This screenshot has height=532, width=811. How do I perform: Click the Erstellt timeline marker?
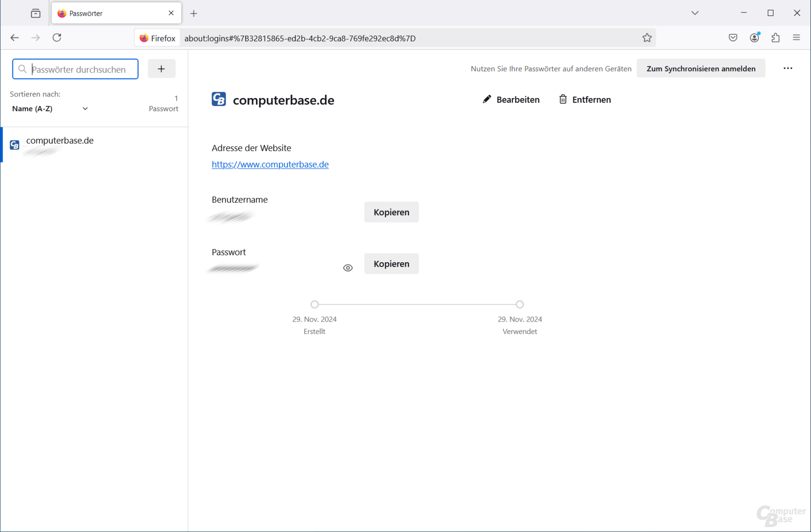click(x=315, y=304)
